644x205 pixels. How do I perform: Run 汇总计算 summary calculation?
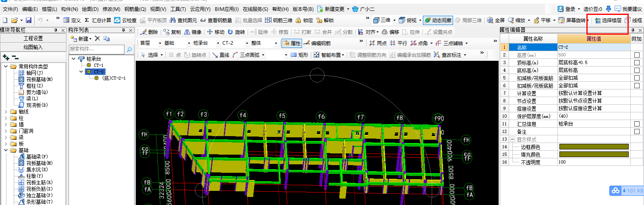point(98,20)
